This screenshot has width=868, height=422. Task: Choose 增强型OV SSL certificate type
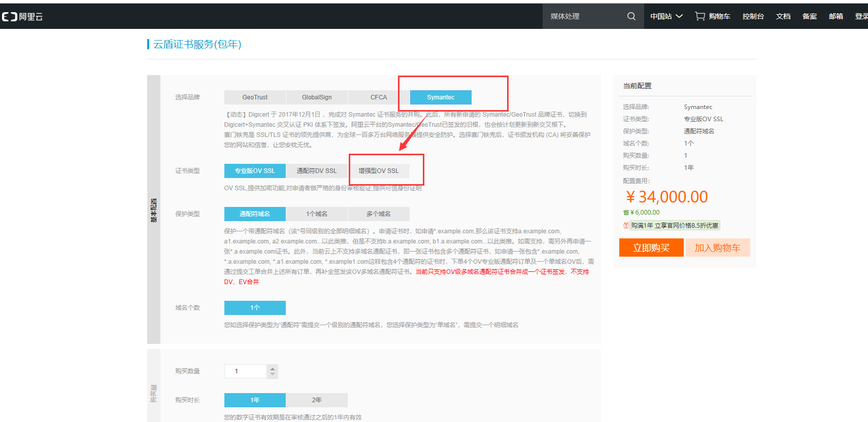379,171
